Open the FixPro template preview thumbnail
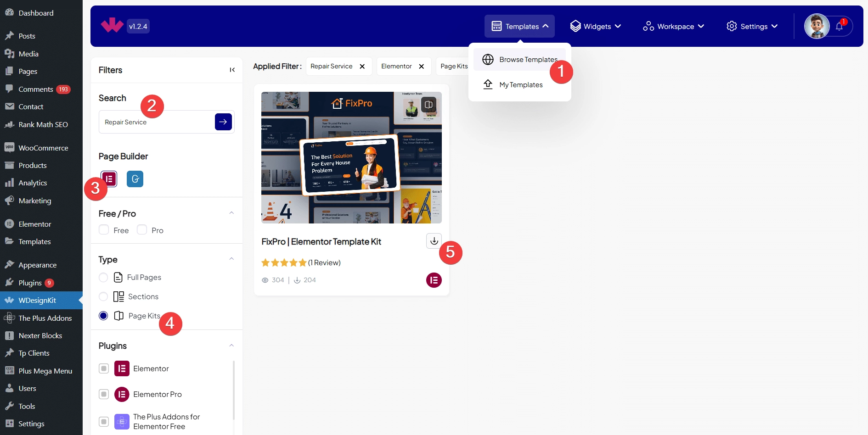The image size is (868, 435). pos(351,157)
